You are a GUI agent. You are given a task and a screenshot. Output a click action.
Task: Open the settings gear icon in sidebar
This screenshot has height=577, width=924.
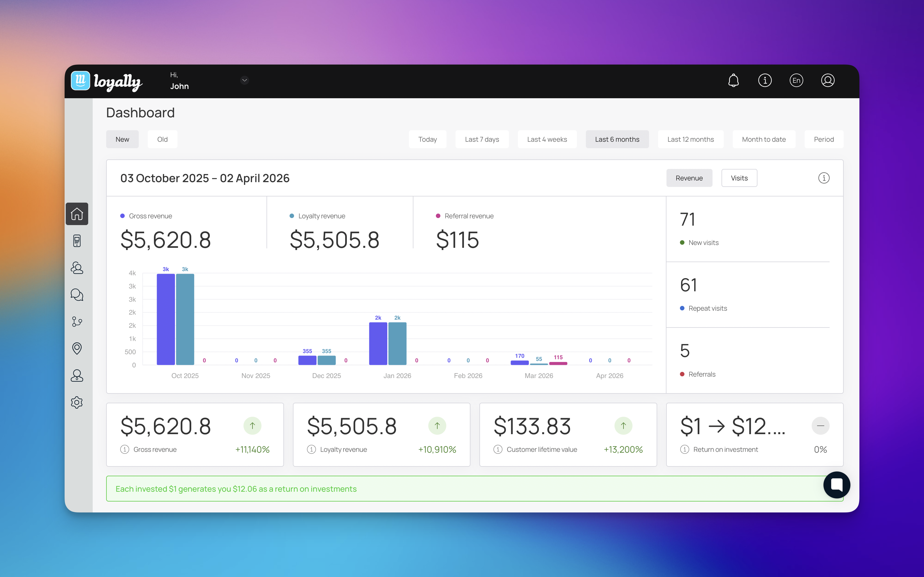pyautogui.click(x=77, y=402)
